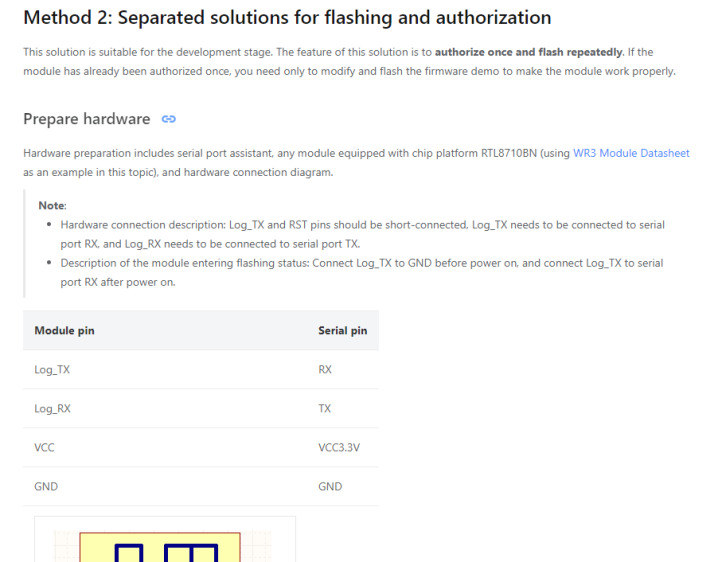Click the bold Note label

pyautogui.click(x=52, y=205)
